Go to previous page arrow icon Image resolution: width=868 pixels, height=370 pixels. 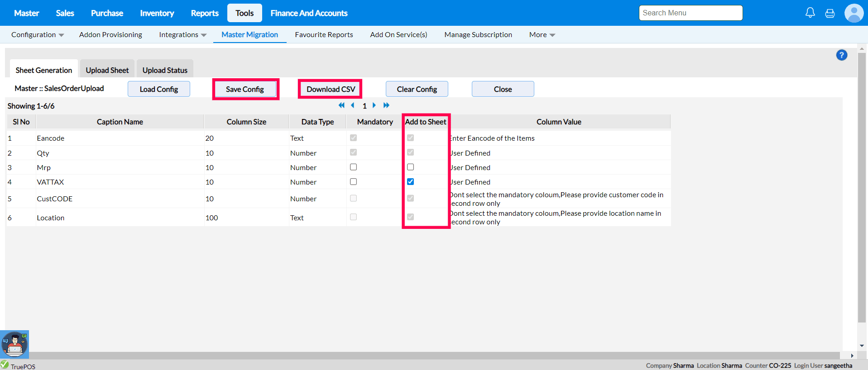353,105
